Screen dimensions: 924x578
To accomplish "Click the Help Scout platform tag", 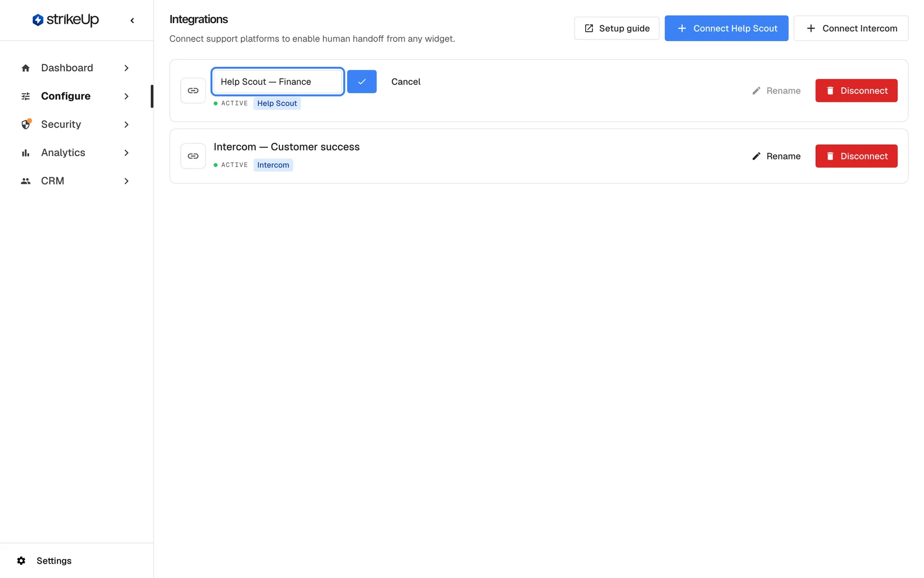I will click(x=277, y=103).
